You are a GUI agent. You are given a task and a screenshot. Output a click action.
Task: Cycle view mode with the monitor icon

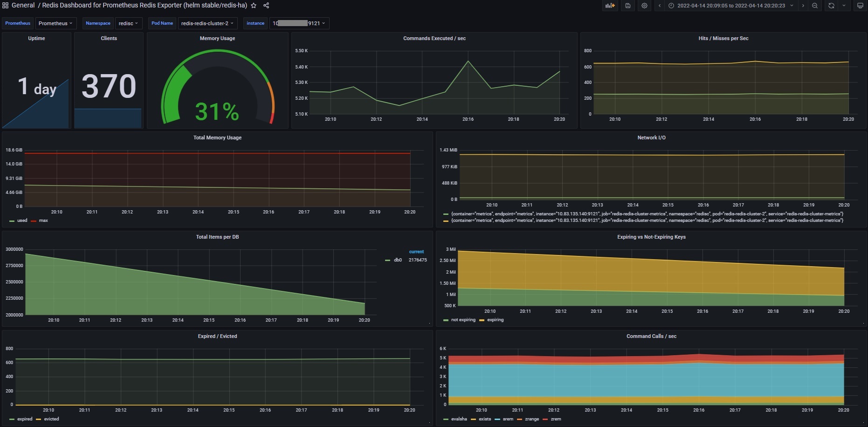pos(860,6)
